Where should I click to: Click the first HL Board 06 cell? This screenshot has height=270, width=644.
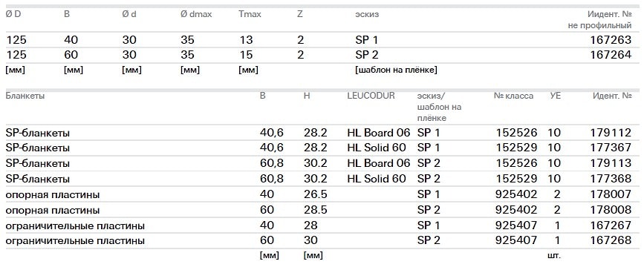pyautogui.click(x=379, y=133)
